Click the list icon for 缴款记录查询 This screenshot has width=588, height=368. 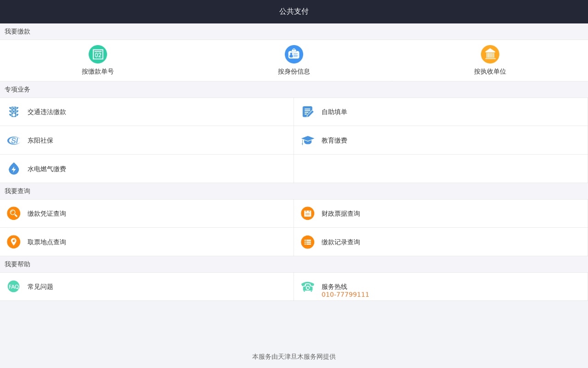[308, 242]
